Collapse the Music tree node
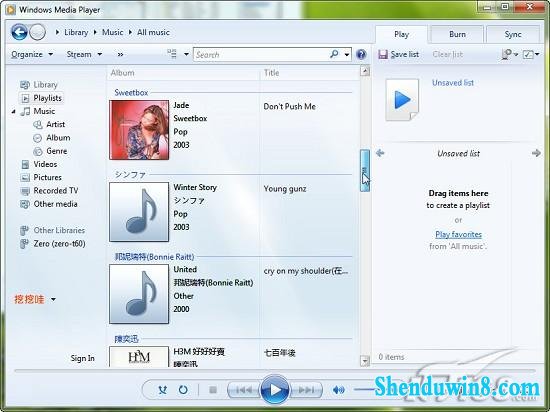550x412 pixels. coord(13,112)
